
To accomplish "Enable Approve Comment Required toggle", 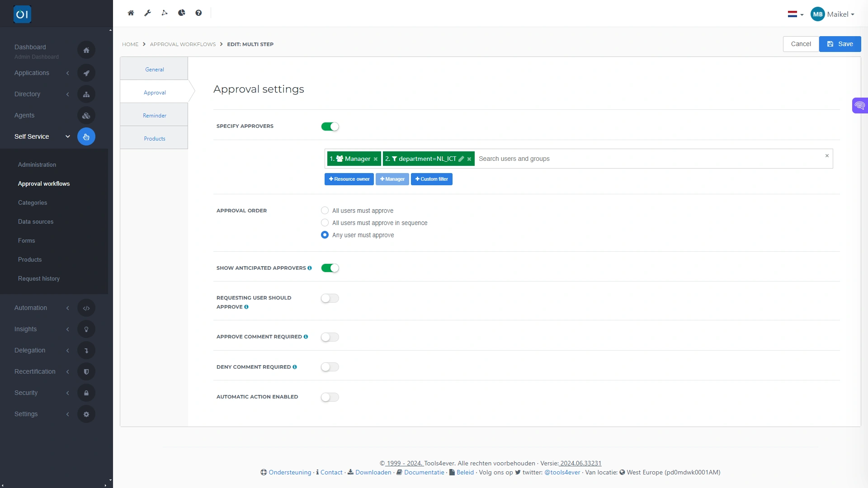I will click(330, 337).
